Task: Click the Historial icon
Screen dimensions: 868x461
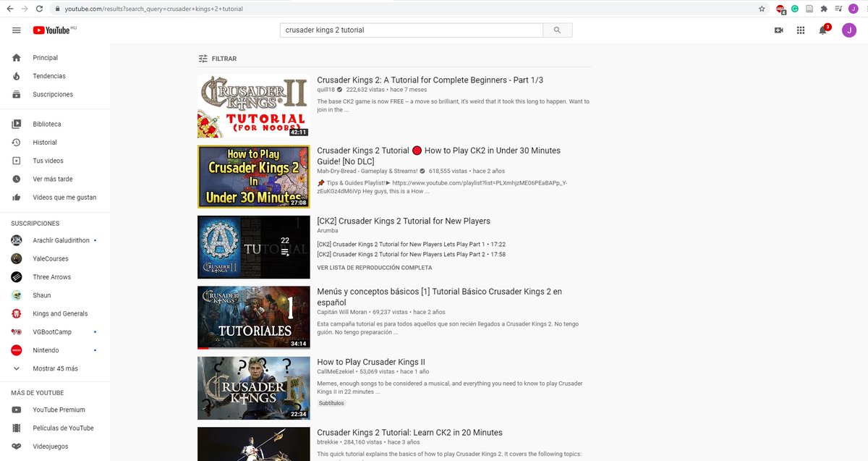Action: pos(17,143)
